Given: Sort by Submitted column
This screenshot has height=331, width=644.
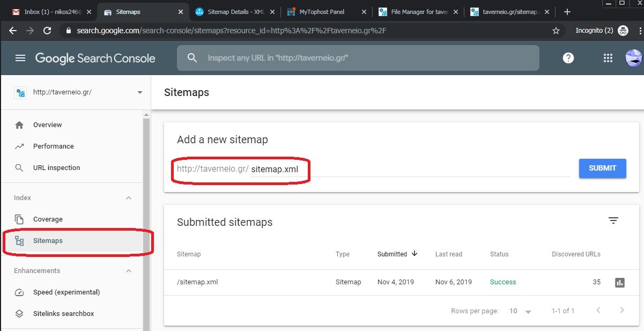Looking at the screenshot, I should tap(397, 254).
